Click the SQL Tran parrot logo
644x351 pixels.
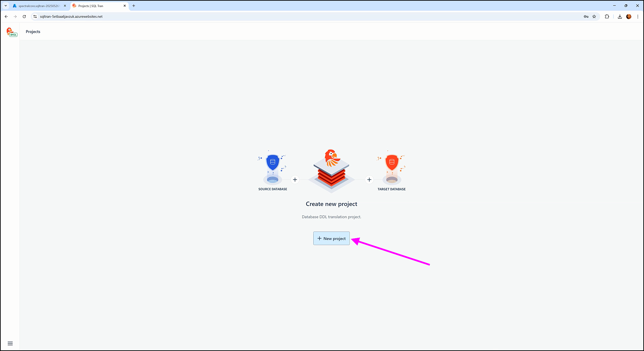pyautogui.click(x=11, y=32)
